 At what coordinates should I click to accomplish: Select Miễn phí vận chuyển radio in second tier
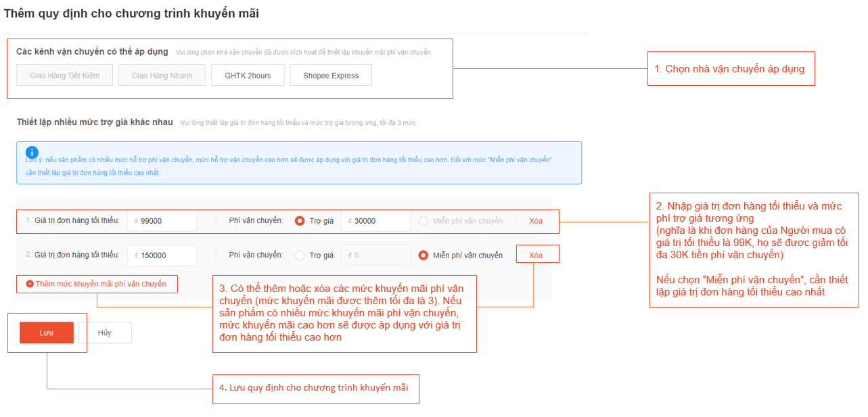tap(424, 255)
